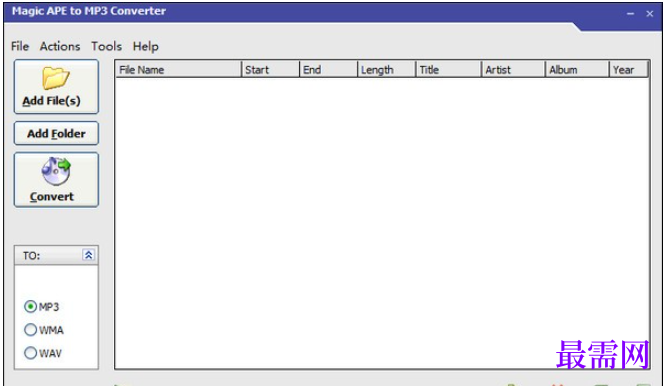The image size is (668, 386).
Task: Click the Add File(s) button
Action: click(56, 87)
